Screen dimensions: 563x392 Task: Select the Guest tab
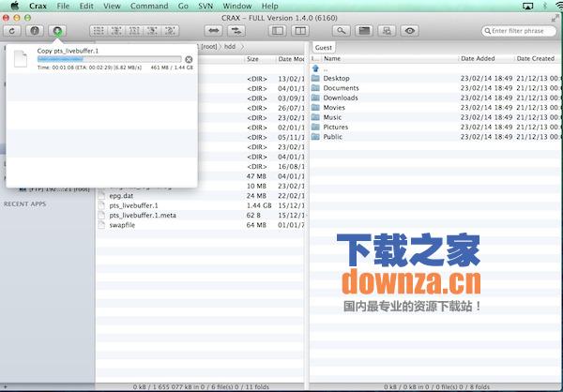tap(323, 48)
